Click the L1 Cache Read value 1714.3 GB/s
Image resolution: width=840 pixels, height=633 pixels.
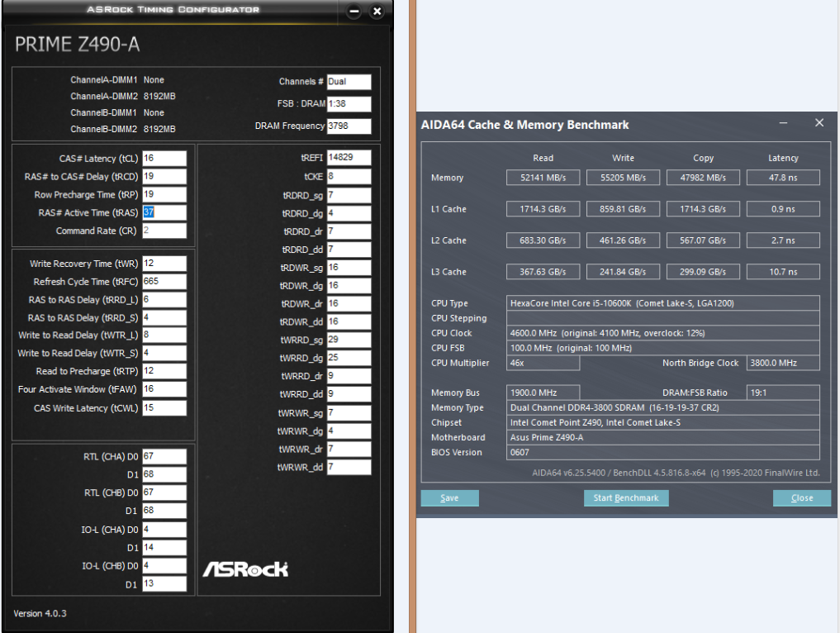543,209
